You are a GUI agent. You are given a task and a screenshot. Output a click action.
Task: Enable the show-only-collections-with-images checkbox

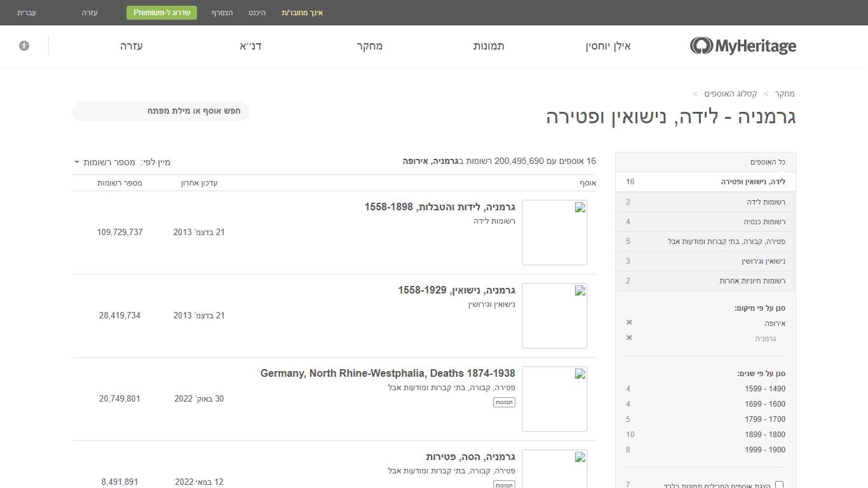779,484
